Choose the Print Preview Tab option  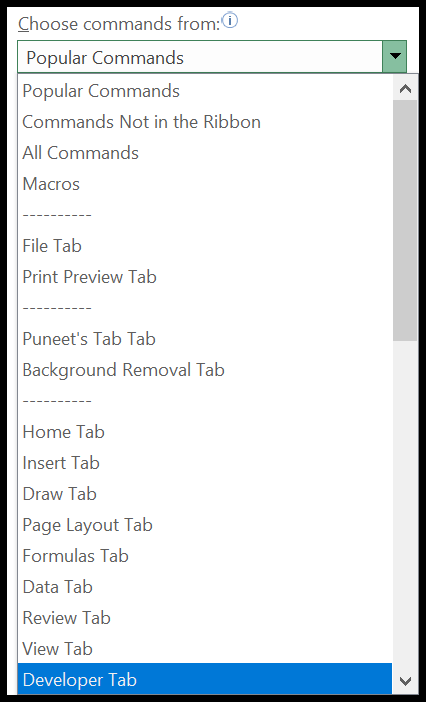(205, 277)
